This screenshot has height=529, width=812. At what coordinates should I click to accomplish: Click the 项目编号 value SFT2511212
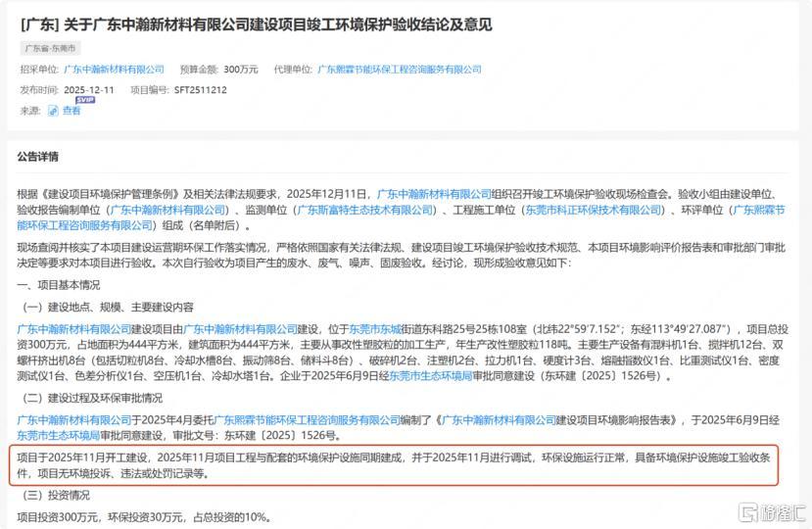pyautogui.click(x=201, y=89)
